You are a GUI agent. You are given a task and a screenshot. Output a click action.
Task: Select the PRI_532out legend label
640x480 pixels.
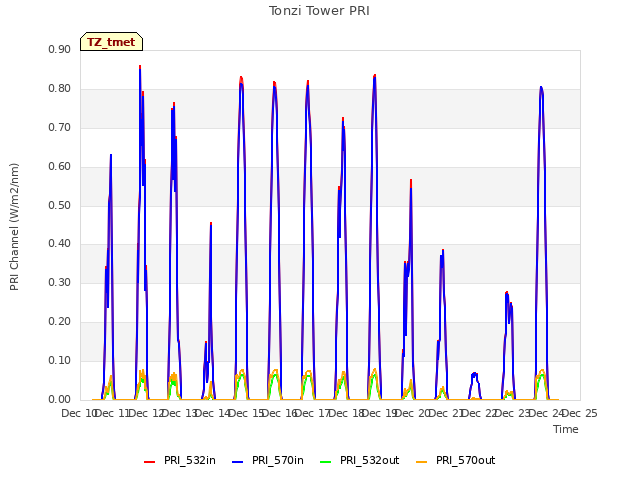pos(369,460)
